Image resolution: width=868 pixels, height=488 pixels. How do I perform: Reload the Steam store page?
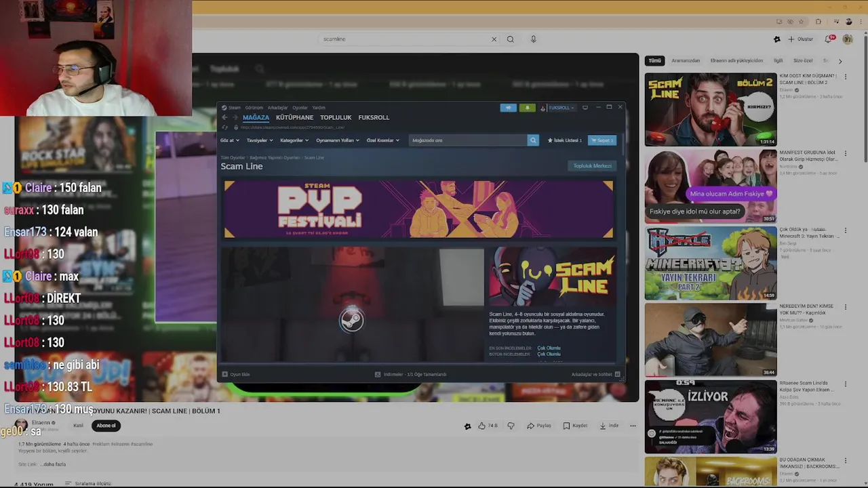point(224,127)
